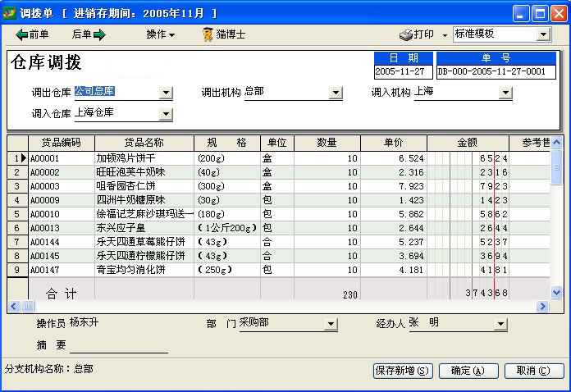Open the 经办人 handler dropdown

500,324
